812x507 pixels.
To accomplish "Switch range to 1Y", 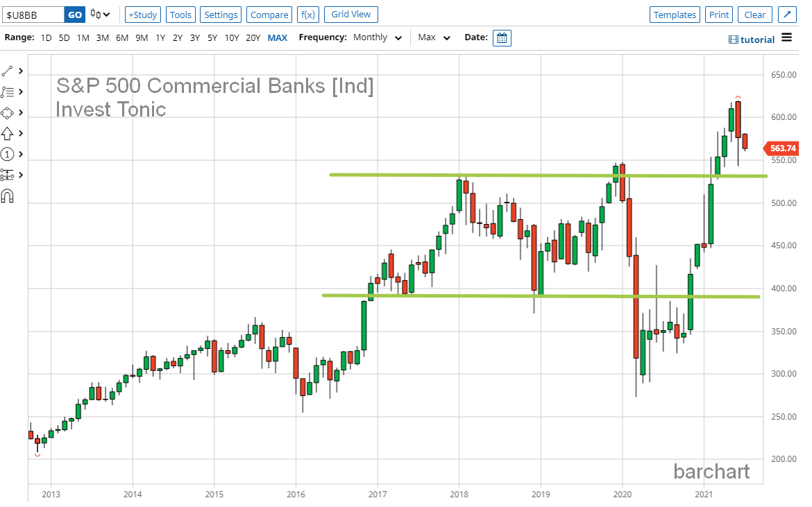I will click(x=160, y=37).
